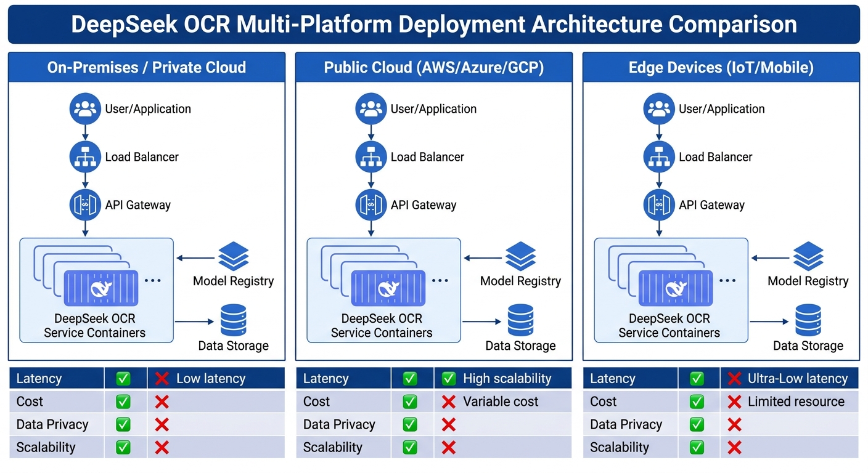
Task: Select the Load Balancer icon in On-Premises column
Action: coord(85,157)
